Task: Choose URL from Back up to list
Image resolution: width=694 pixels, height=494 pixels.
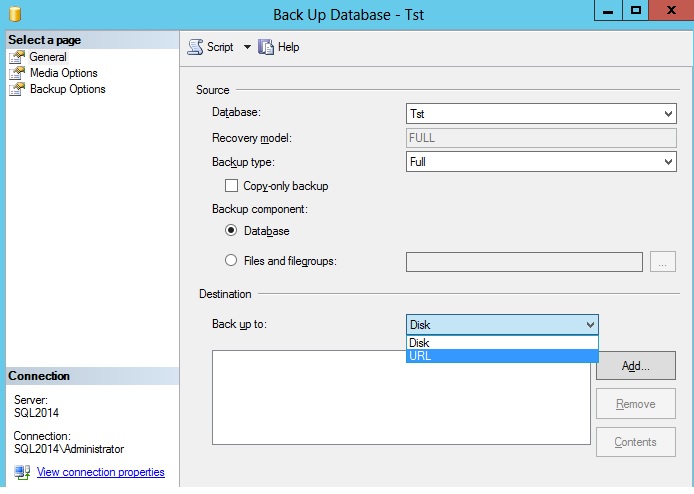Action: pyautogui.click(x=502, y=356)
